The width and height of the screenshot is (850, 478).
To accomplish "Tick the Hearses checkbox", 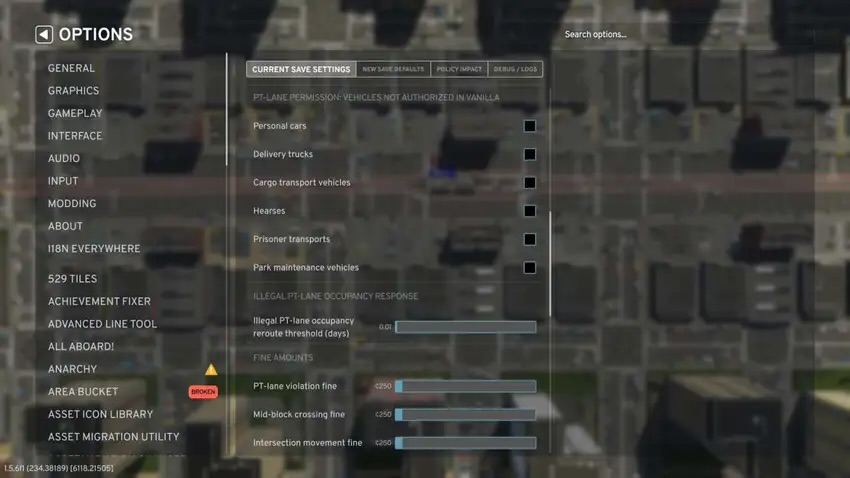I will click(529, 211).
